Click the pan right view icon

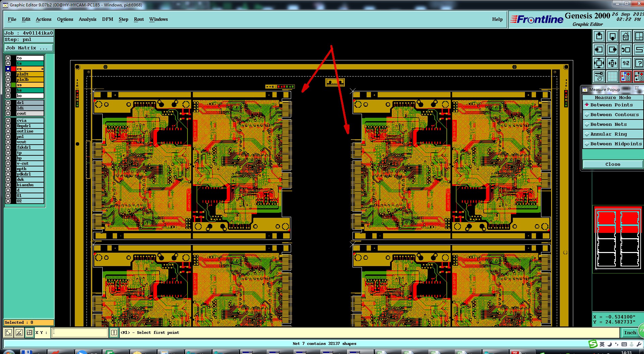pyautogui.click(x=612, y=50)
